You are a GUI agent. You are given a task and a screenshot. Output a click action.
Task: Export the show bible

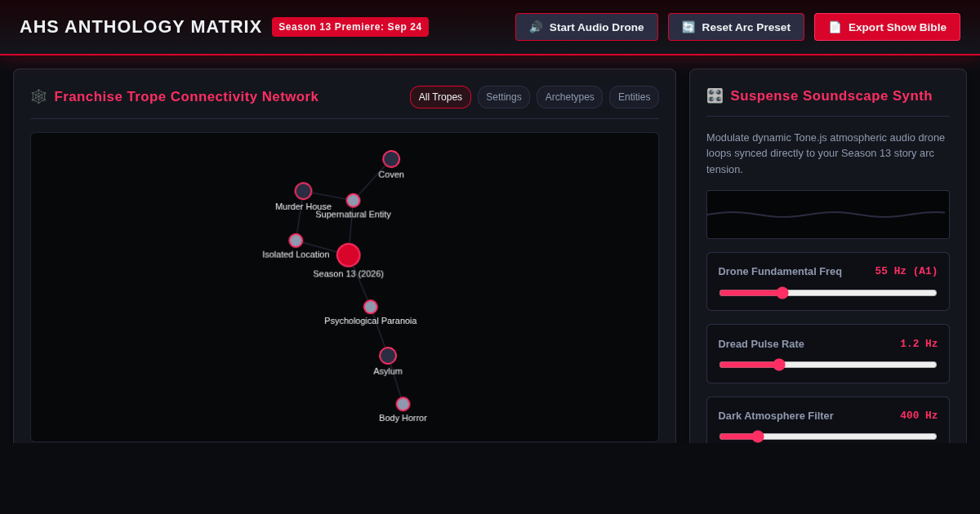887,27
